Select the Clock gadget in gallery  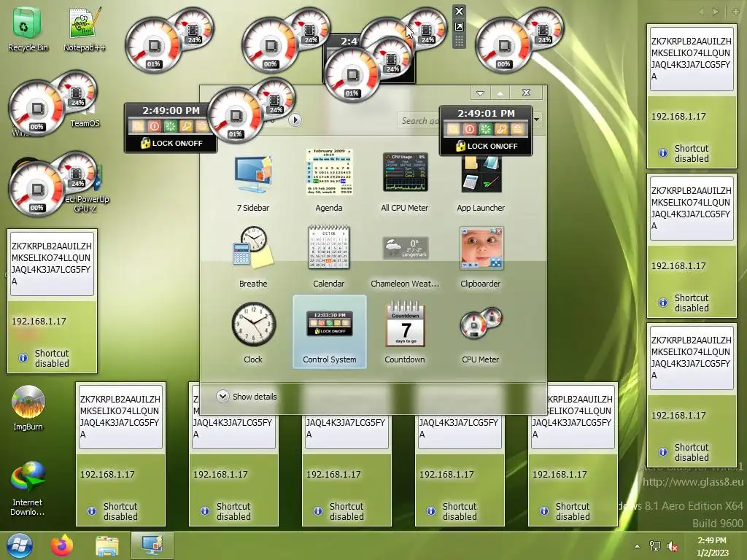pos(253,332)
